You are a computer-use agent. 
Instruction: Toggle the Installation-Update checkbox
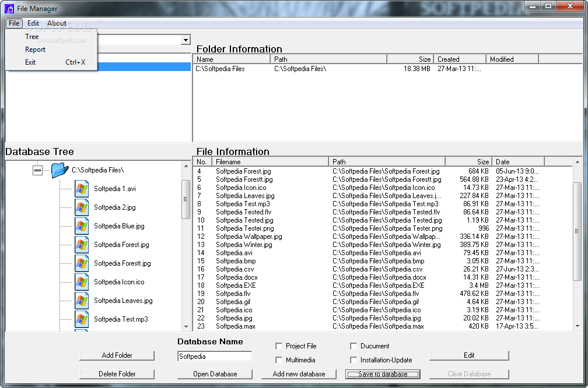353,360
